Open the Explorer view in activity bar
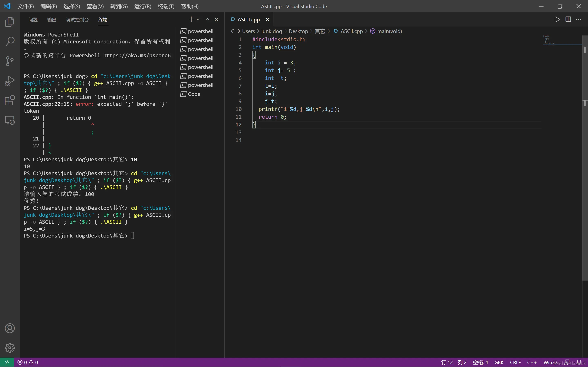The height and width of the screenshot is (367, 588). pyautogui.click(x=10, y=22)
